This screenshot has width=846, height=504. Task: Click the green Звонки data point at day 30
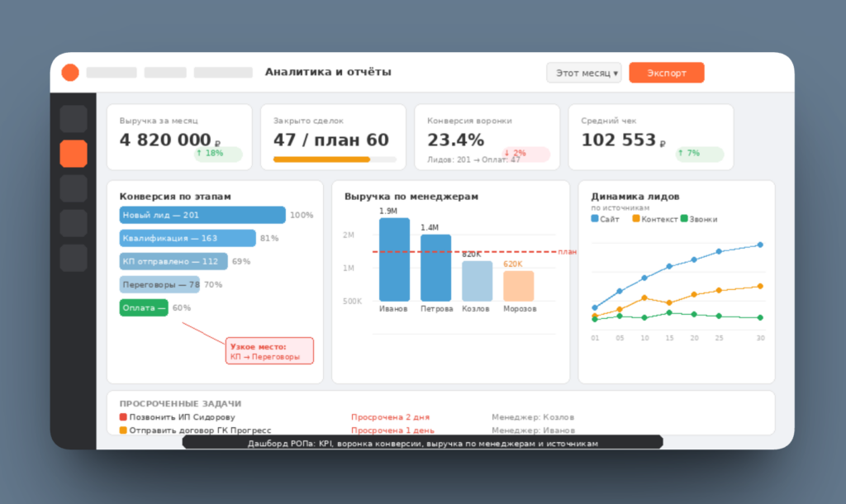[760, 318]
